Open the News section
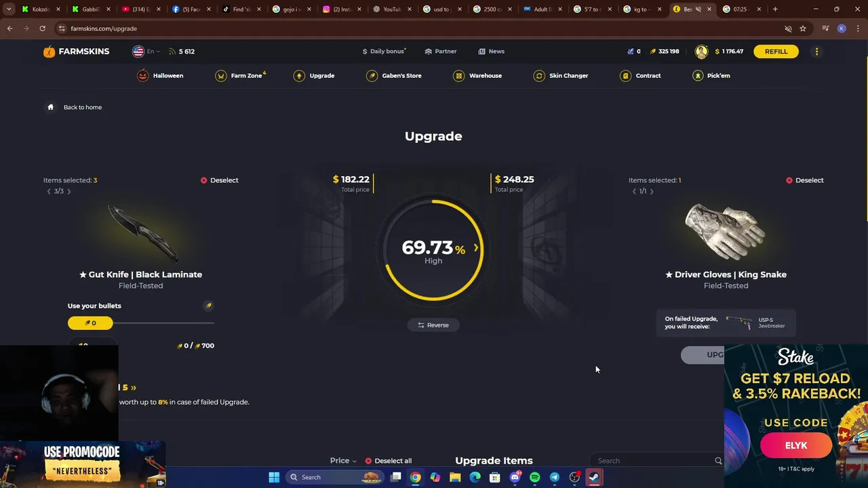Viewport: 868px width, 488px height. (x=491, y=52)
